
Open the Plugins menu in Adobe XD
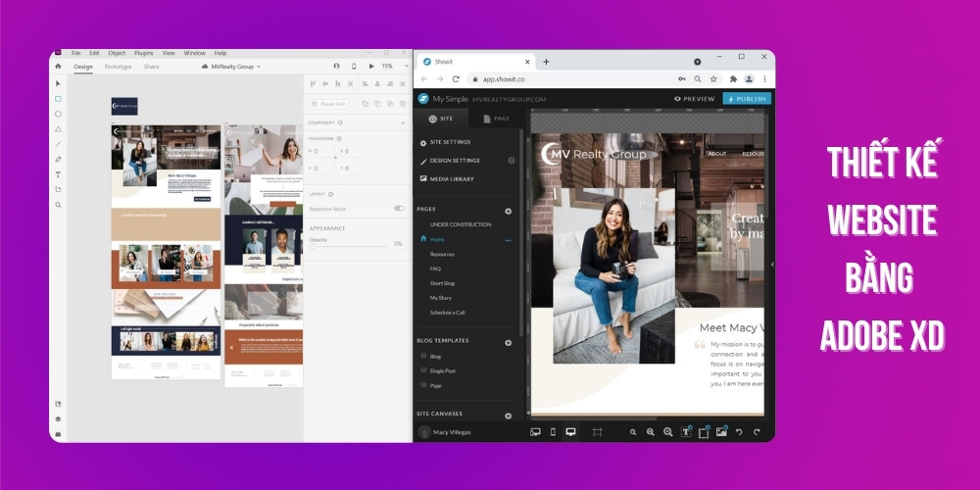[144, 53]
